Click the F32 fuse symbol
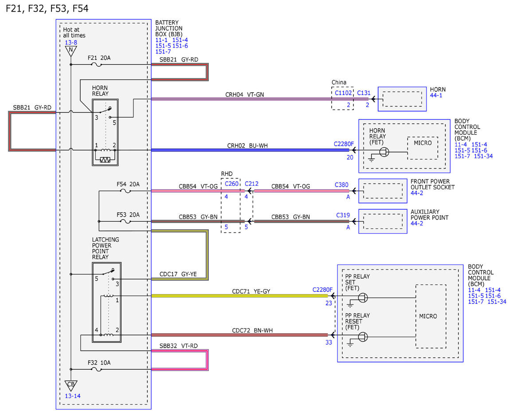The height and width of the screenshot is (411, 532). pyautogui.click(x=97, y=369)
